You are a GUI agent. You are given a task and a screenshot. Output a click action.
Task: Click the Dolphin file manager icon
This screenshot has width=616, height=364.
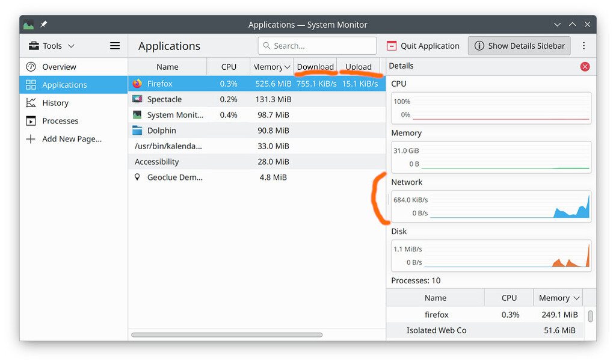136,130
